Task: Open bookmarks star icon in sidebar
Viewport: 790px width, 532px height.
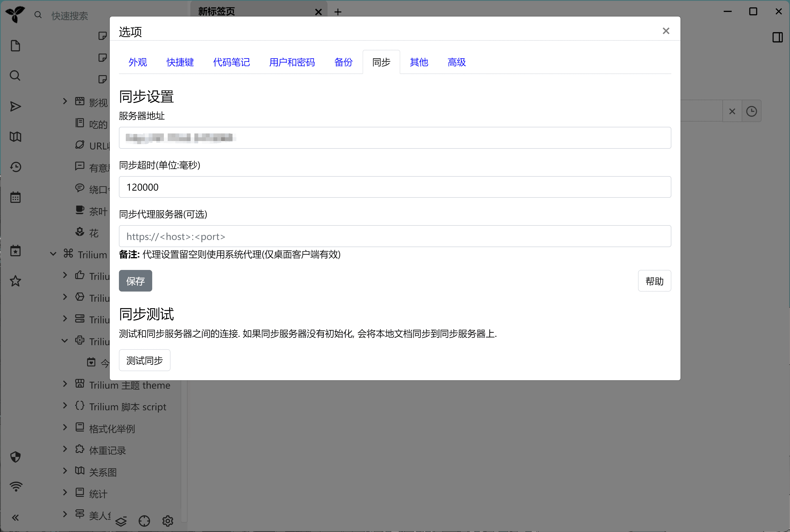Action: 16,281
